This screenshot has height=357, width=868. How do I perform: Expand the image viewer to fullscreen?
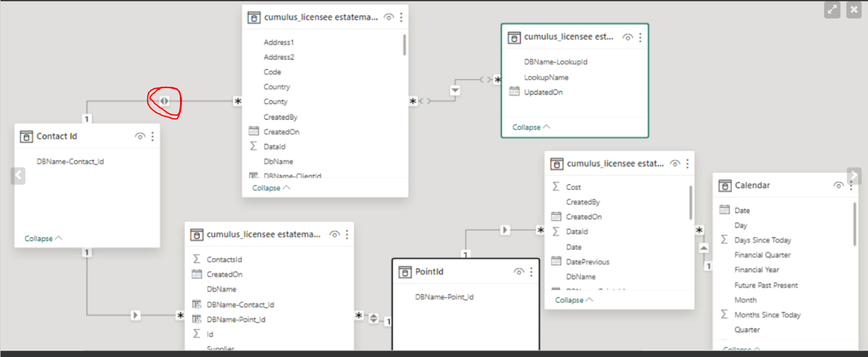(832, 10)
